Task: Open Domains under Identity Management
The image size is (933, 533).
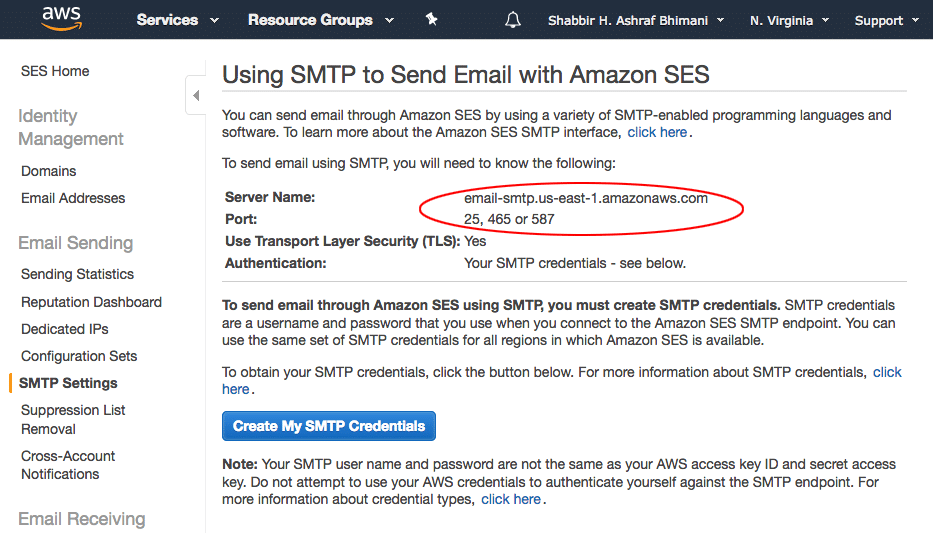Action: (x=48, y=171)
